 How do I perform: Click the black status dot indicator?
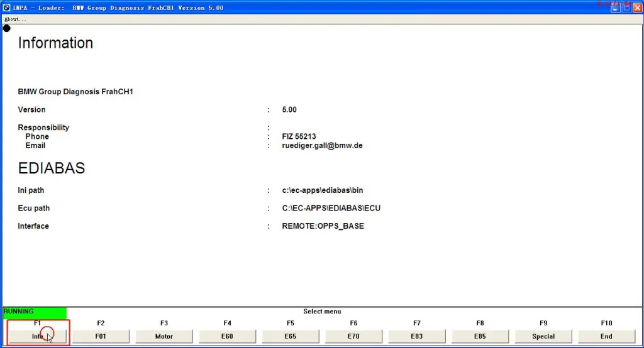point(6,28)
